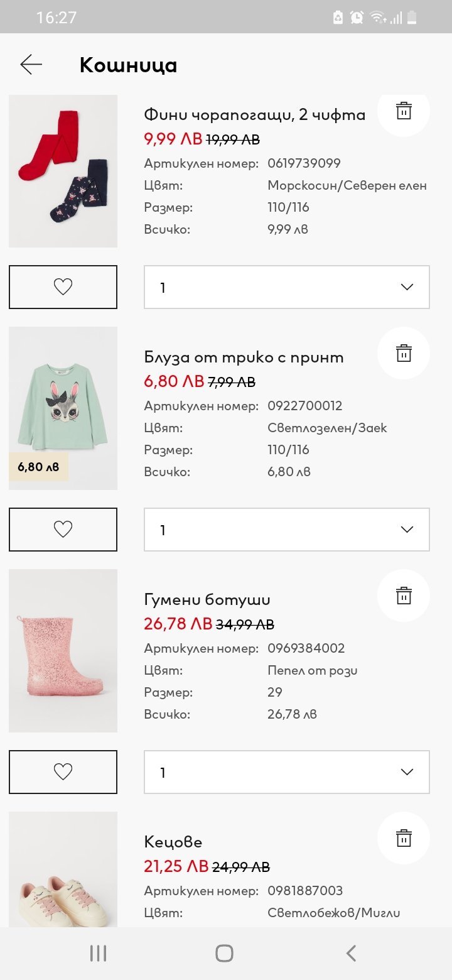Save Гумени ботуши to the wishlist
Screen dimensions: 452x980
pyautogui.click(x=63, y=772)
